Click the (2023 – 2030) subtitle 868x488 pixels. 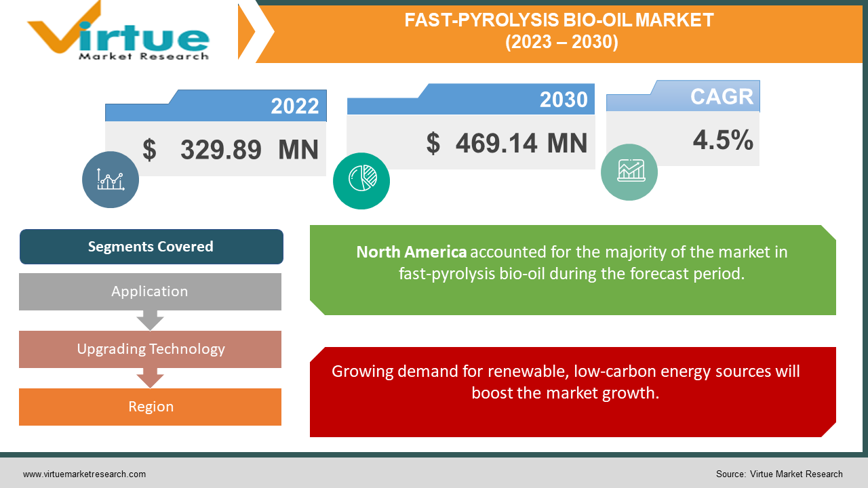coord(561,42)
